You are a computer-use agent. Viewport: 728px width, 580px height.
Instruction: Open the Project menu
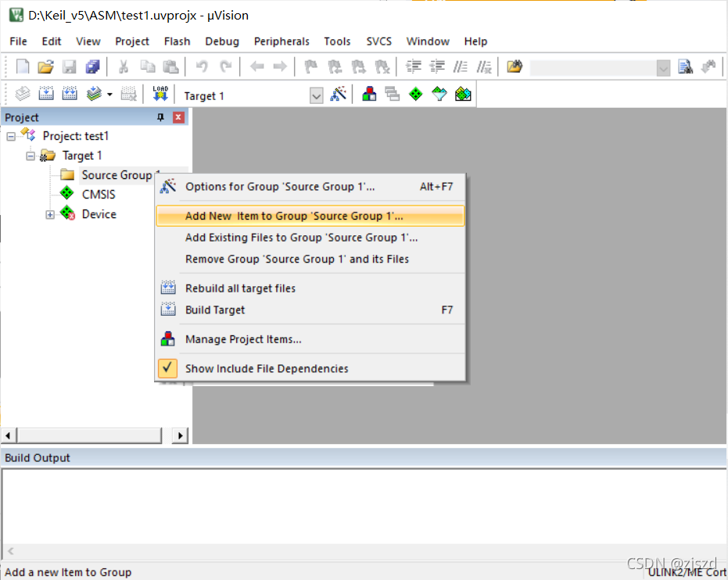pyautogui.click(x=132, y=41)
